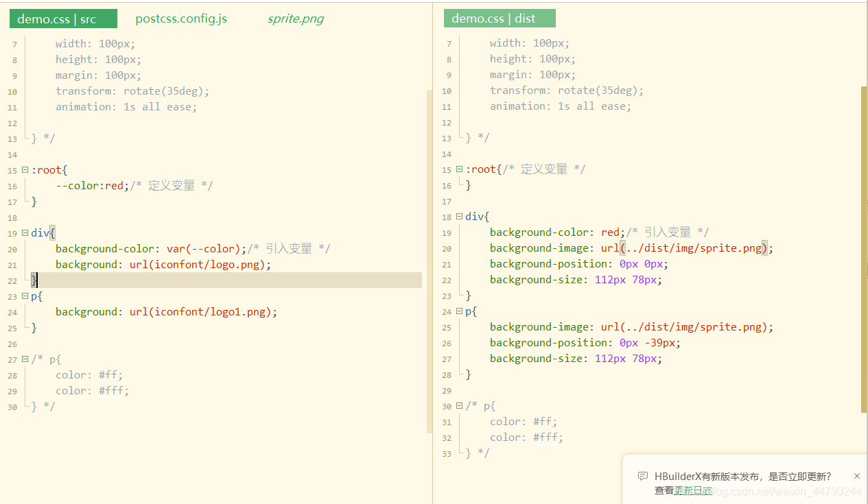Click "color: #ff;" on dist line 31
Screen dimensions: 868x504
(x=524, y=422)
